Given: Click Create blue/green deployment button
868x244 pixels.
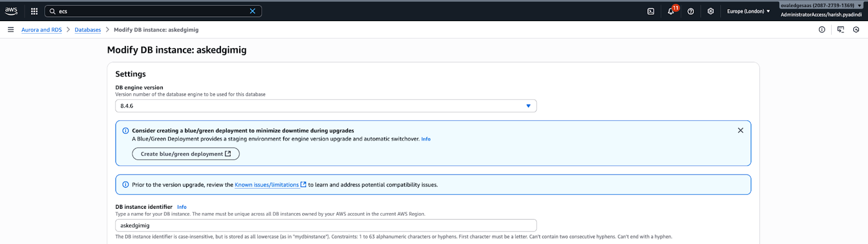Looking at the screenshot, I should 186,154.
